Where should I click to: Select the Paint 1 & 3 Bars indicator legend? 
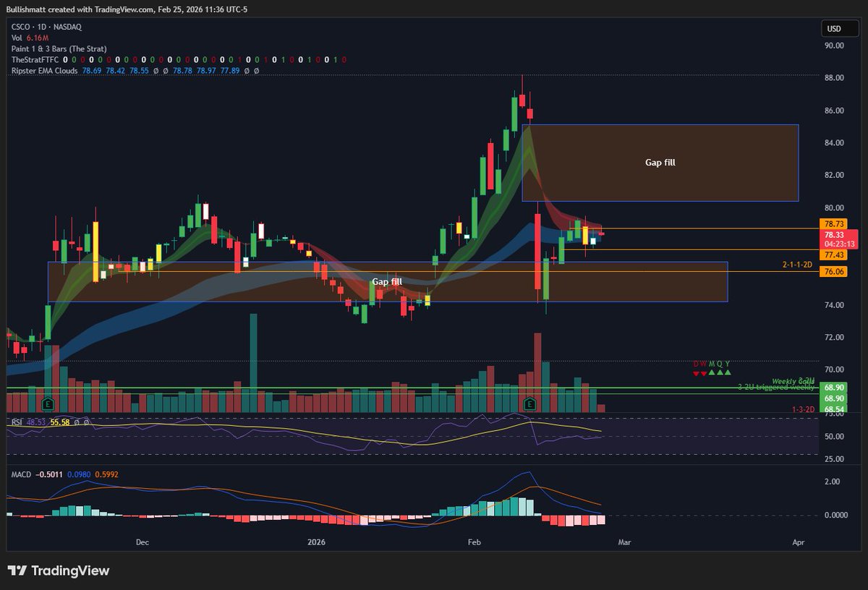coord(59,48)
